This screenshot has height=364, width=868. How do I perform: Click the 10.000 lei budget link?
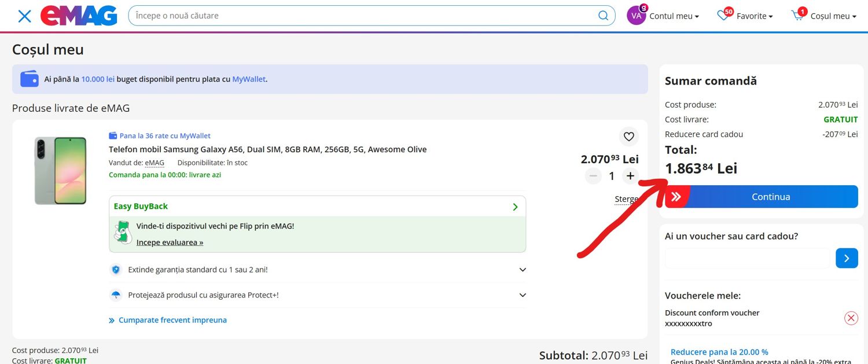[x=98, y=79]
